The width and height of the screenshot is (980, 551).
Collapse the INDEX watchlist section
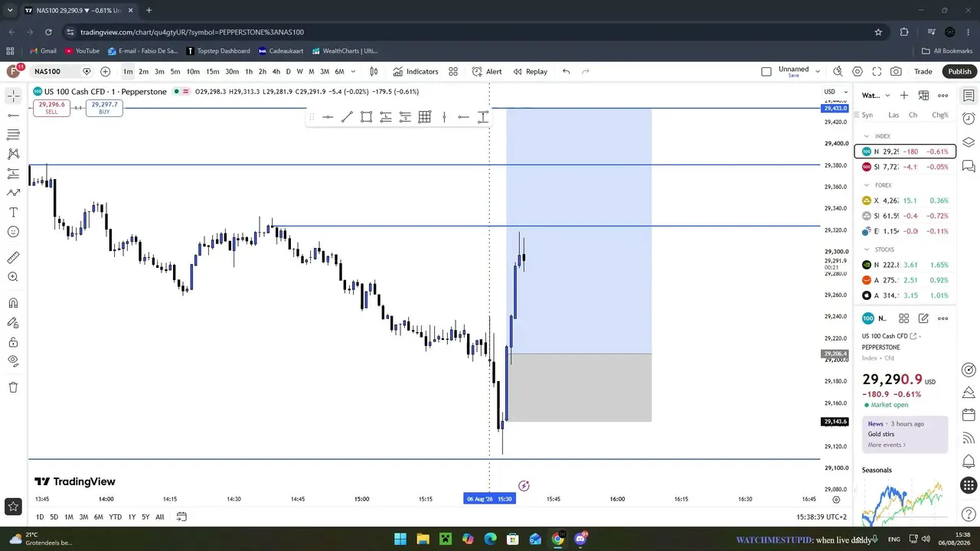(x=867, y=136)
